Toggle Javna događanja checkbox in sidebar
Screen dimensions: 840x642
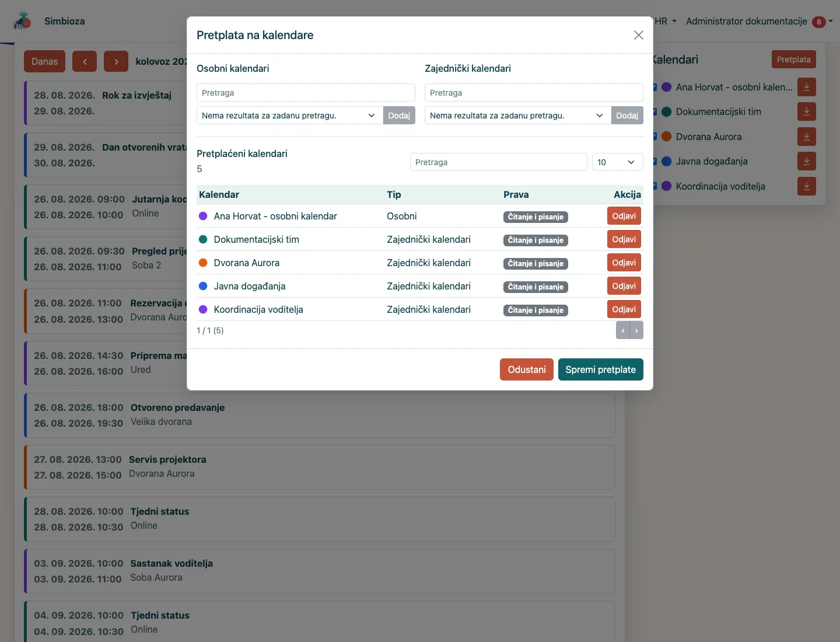[654, 161]
